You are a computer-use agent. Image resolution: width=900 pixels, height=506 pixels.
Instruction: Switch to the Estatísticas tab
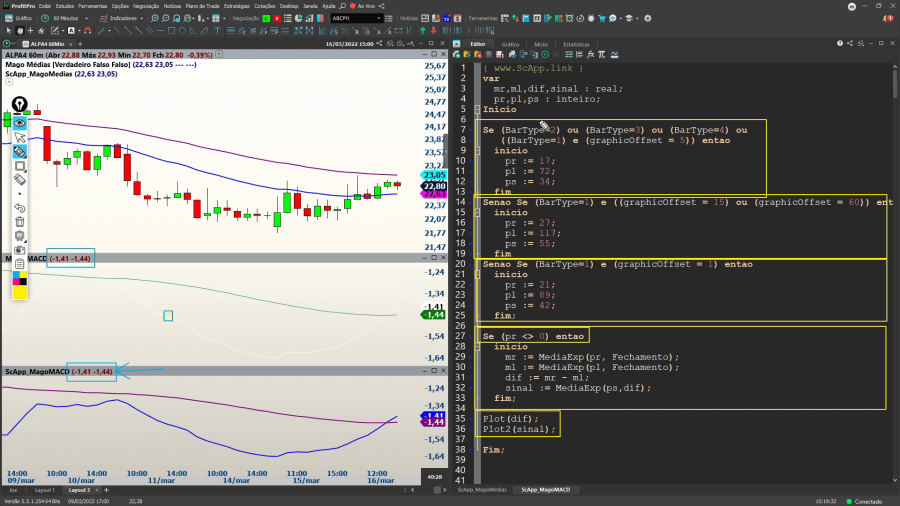click(576, 44)
